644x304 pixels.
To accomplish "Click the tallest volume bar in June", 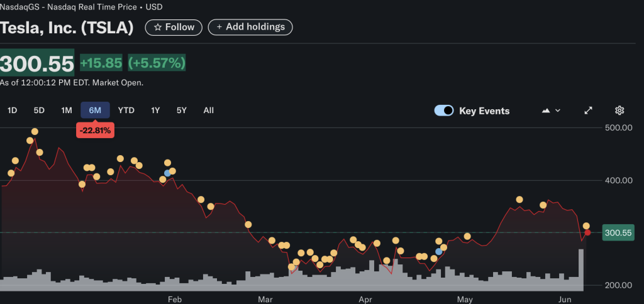I will pos(581,270).
